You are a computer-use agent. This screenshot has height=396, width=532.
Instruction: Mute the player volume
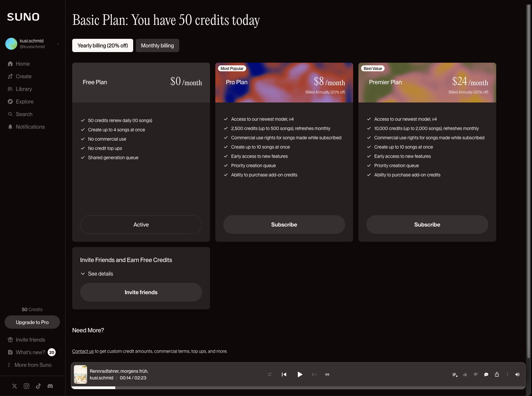517,374
